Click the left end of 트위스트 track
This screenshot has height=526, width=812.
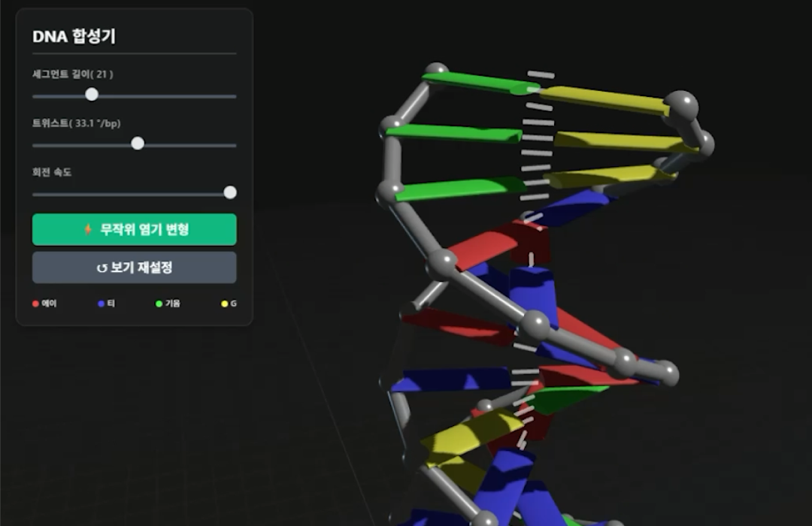click(35, 145)
